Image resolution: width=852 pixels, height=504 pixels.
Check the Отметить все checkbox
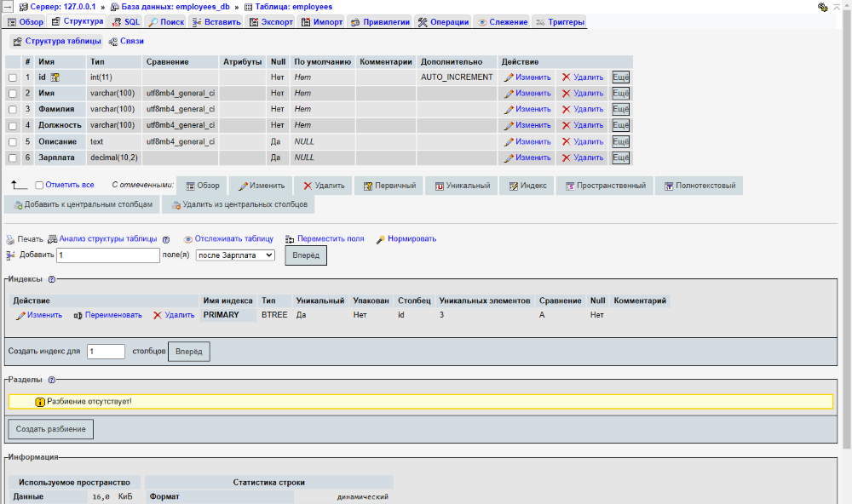coord(37,185)
